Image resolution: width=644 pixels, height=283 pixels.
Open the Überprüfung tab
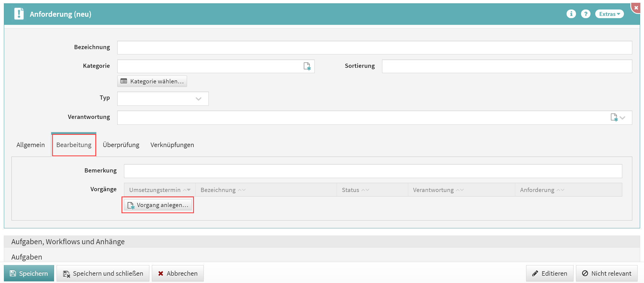click(x=121, y=145)
